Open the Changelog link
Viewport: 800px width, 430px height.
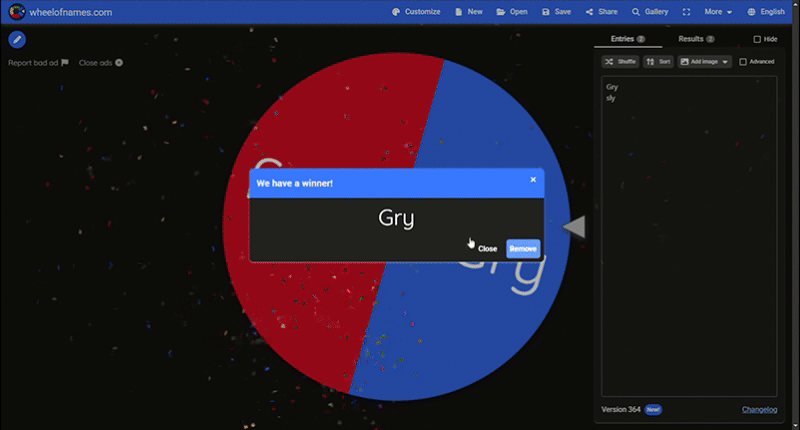pos(759,410)
